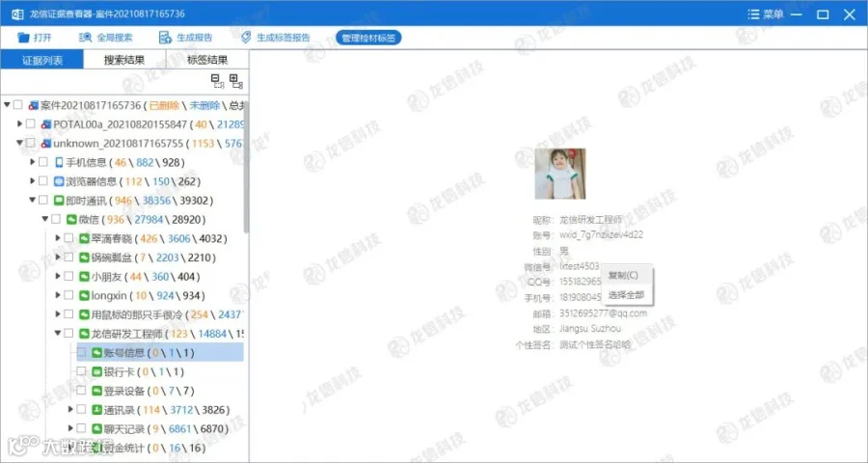Click the device icon for POTAL00a_20210820155847

pos(46,124)
